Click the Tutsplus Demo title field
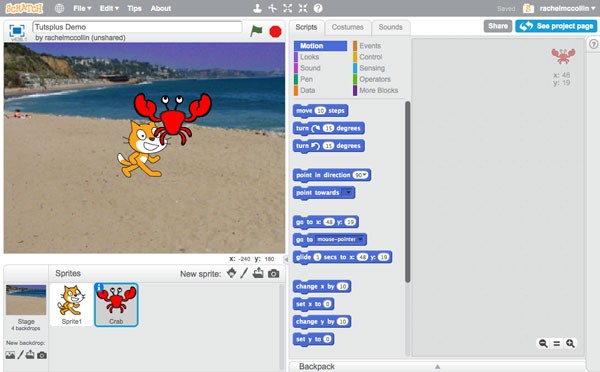The image size is (600, 372). pos(137,27)
